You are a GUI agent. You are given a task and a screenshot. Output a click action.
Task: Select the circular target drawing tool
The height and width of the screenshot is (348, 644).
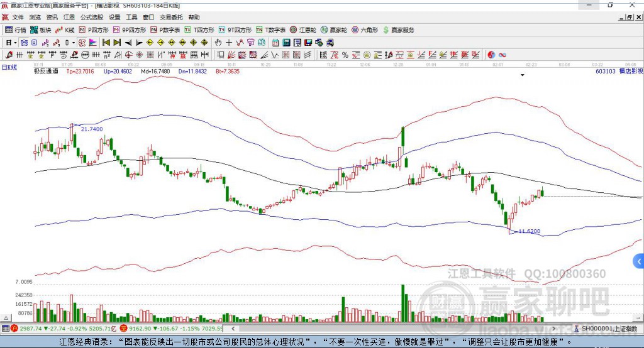coord(128,55)
